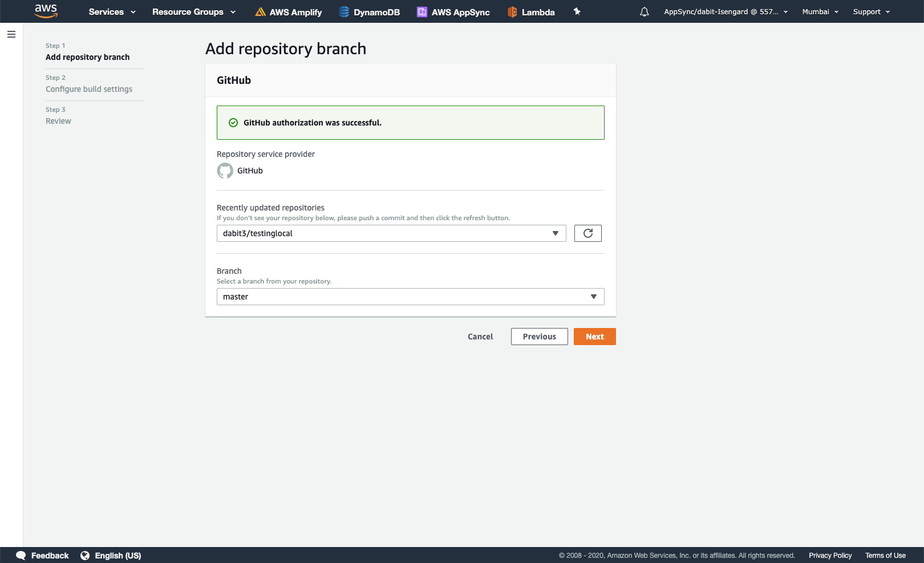Open the master branch dropdown
The width and height of the screenshot is (924, 563).
click(x=411, y=297)
